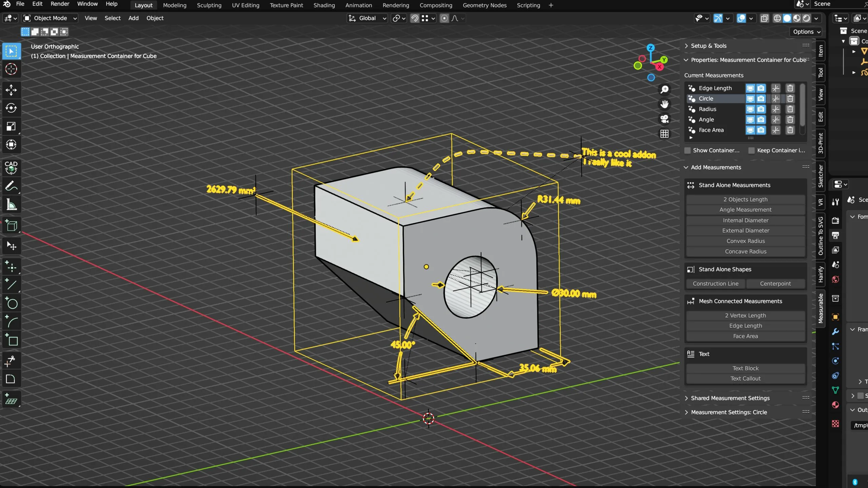Expand Shared Measurement Settings section
This screenshot has width=868, height=488.
tap(730, 398)
